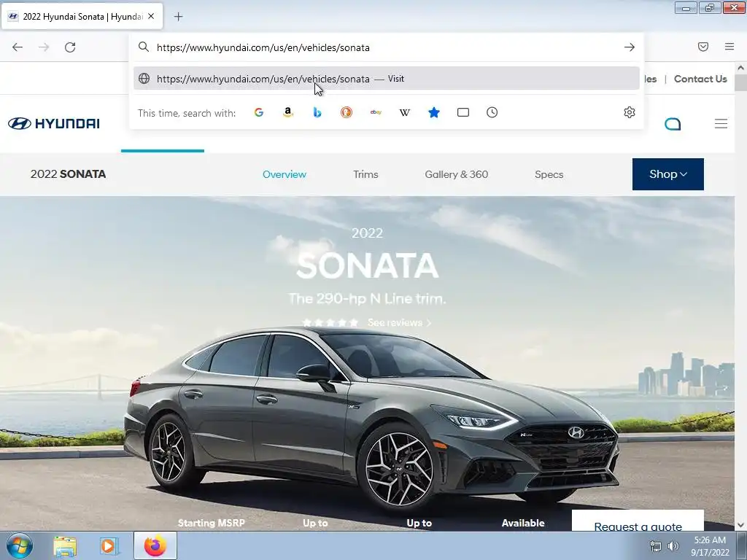The image size is (747, 560).
Task: Click the five-star rating display
Action: (x=330, y=323)
